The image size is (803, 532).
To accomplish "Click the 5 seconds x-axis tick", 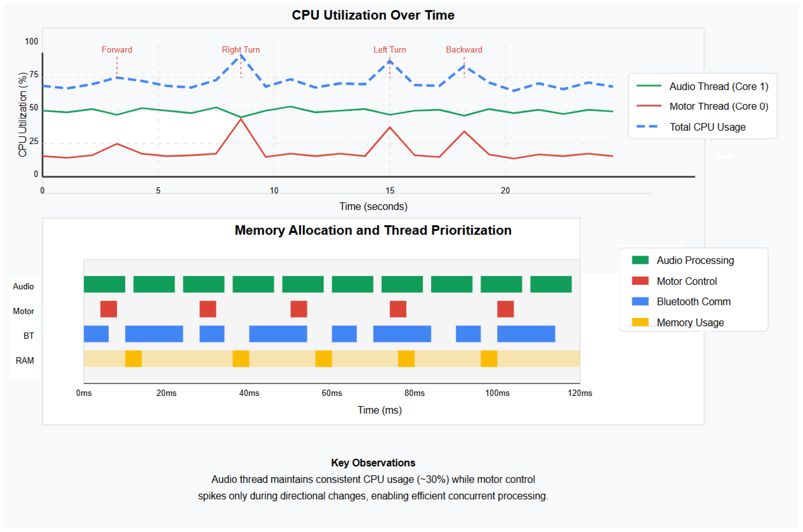I will coord(158,191).
